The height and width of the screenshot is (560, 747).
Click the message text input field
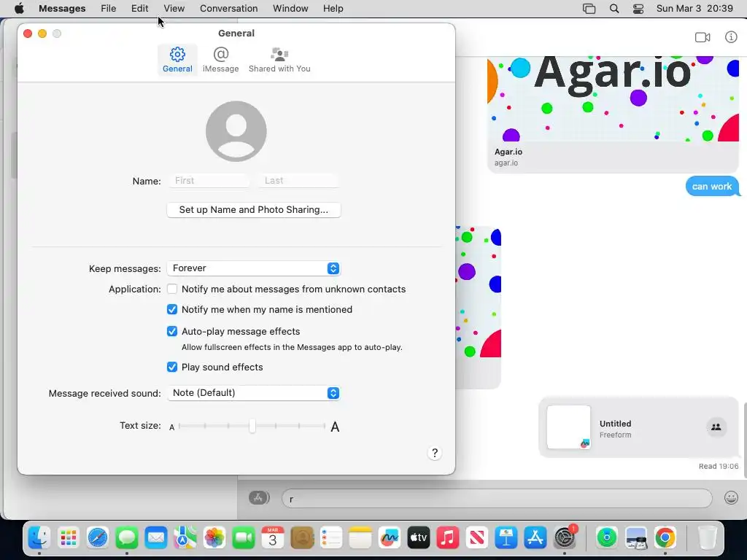(x=497, y=499)
